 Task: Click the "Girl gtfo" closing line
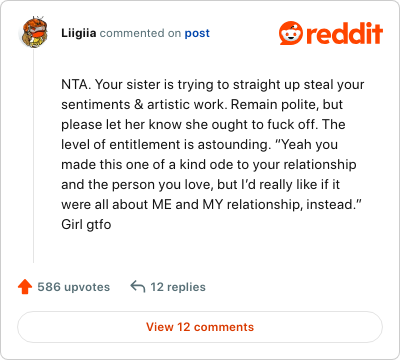pyautogui.click(x=86, y=225)
